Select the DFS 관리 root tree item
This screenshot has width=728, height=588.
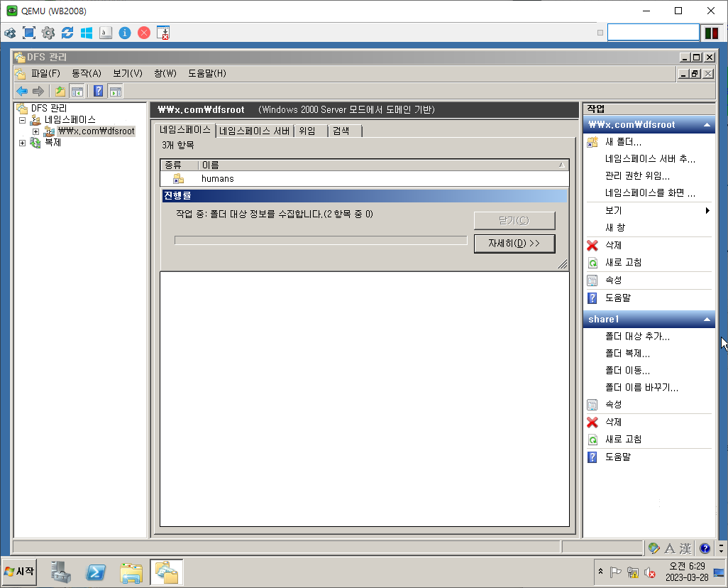49,109
